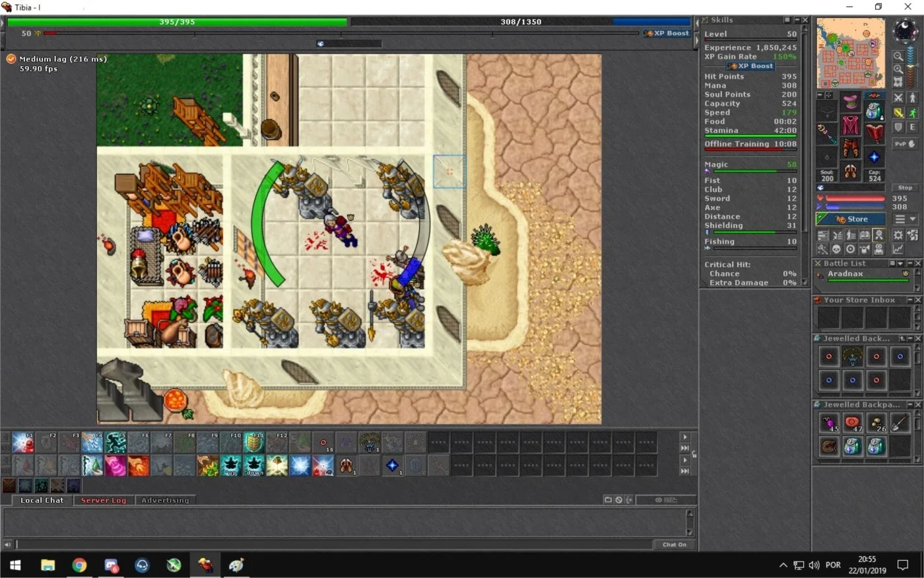Use the F11 shield spell slot
Screen dimensions: 924x578
(254, 443)
